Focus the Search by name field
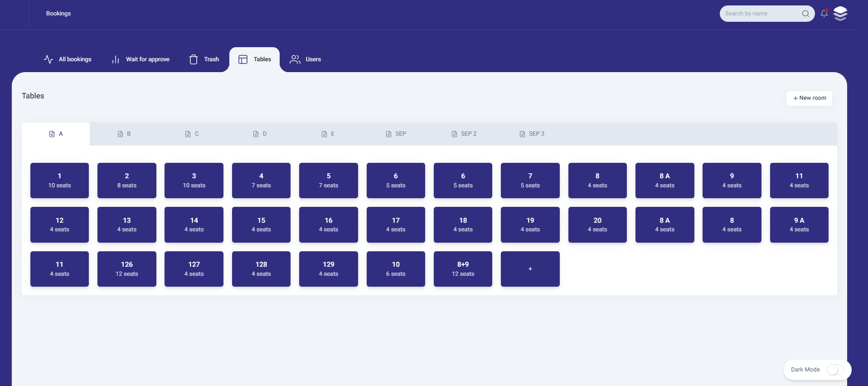 759,14
